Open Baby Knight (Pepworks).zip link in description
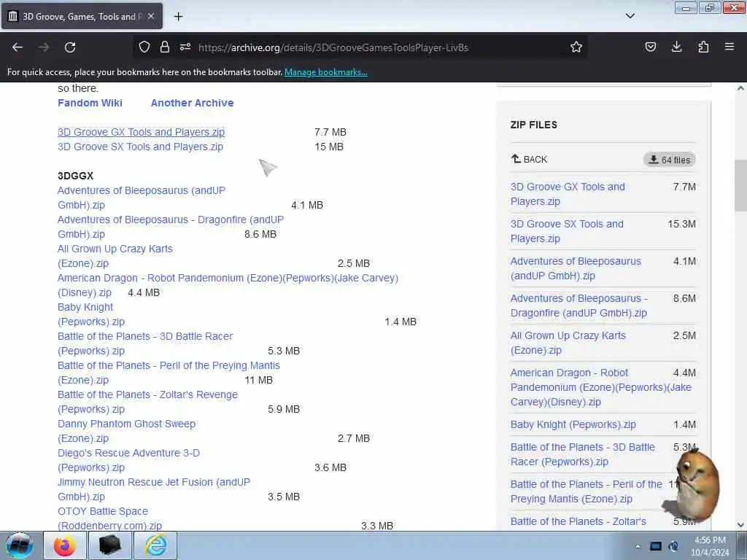 91,314
